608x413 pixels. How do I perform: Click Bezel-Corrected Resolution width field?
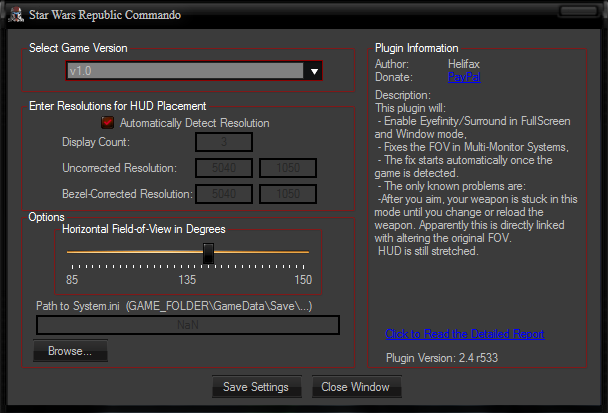click(x=224, y=194)
